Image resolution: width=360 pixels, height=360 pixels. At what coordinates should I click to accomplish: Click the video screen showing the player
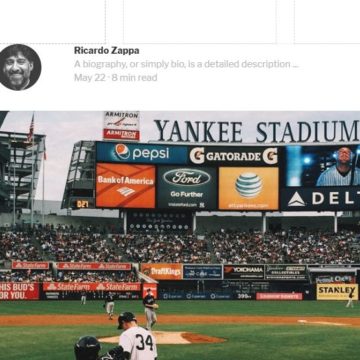pyautogui.click(x=321, y=166)
